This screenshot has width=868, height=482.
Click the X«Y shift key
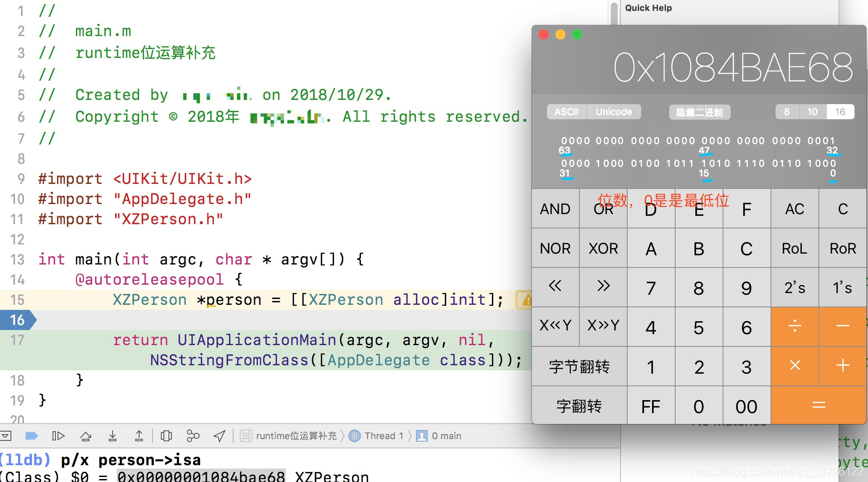[555, 326]
